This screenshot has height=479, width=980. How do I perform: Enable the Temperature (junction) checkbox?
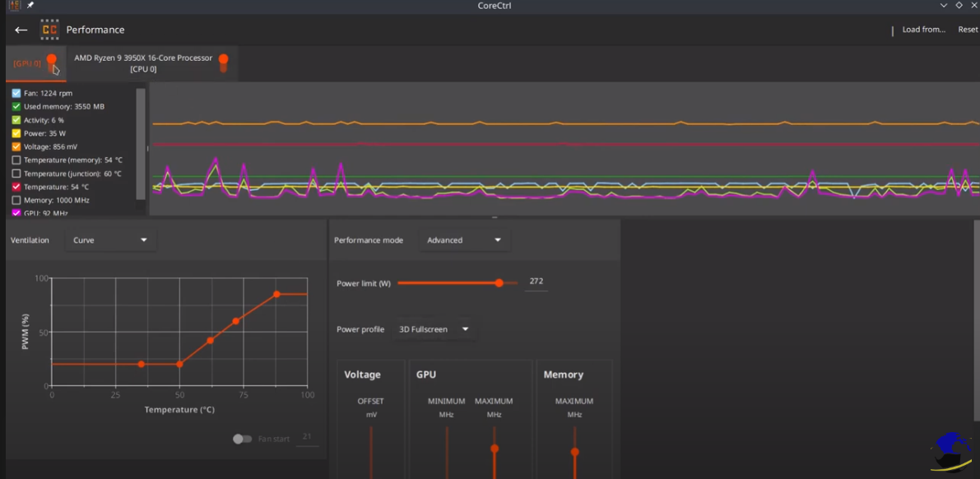coord(16,174)
